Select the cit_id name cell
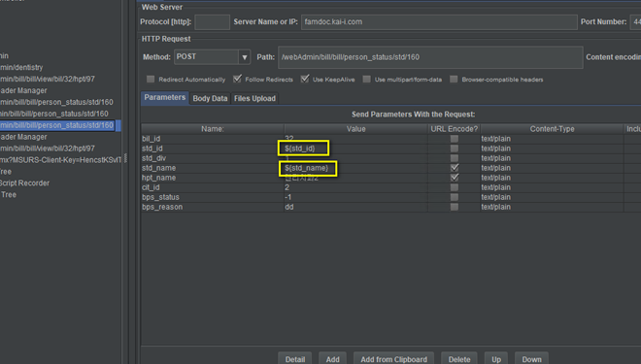Screen dimensions: 641x364 213,187
